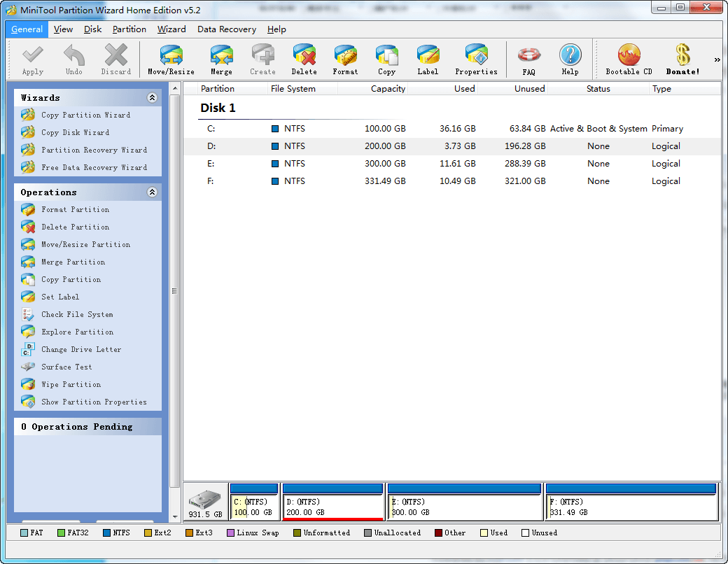
Task: Select C: block in disk map
Action: pos(254,502)
